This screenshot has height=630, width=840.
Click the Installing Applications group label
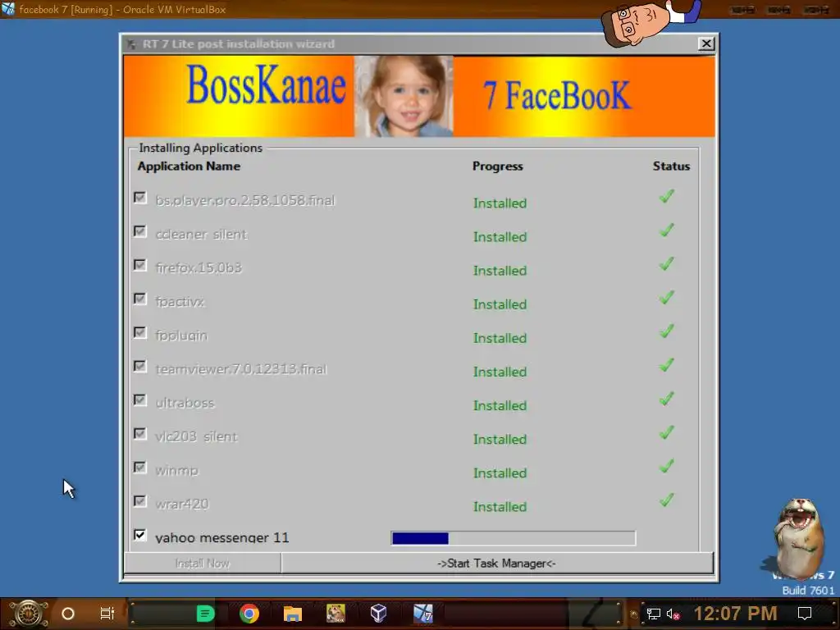[200, 148]
